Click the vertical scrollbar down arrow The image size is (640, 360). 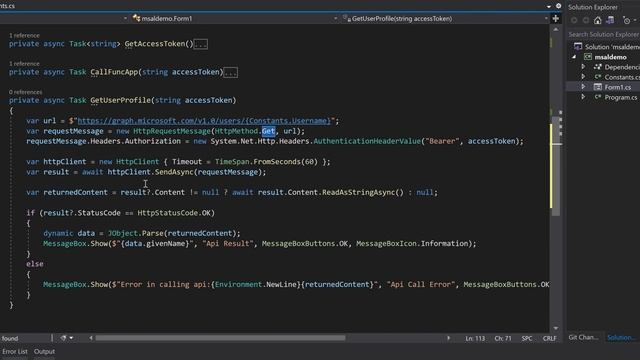(556, 328)
